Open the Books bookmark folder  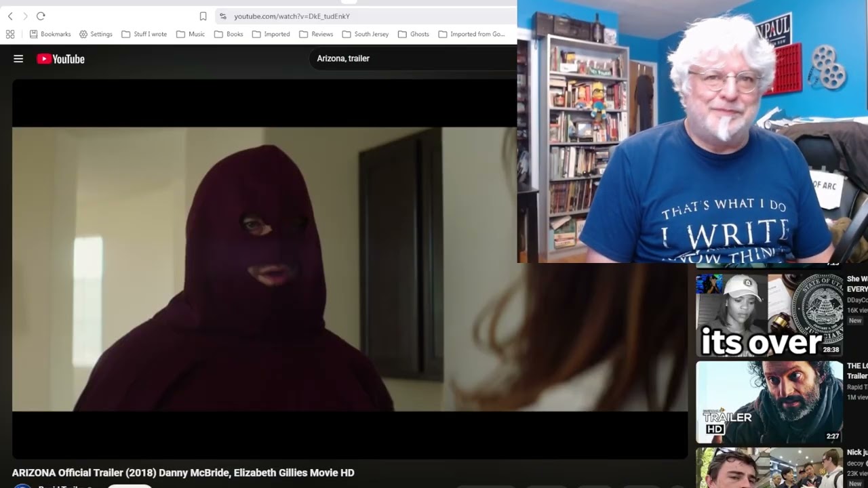[229, 34]
